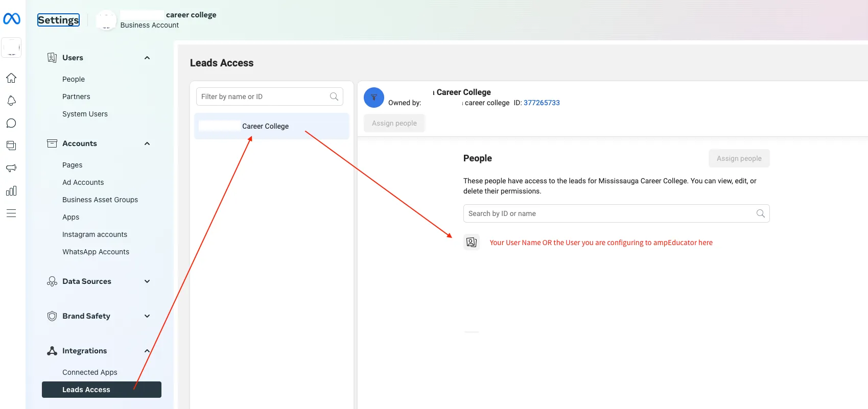Click the business account profile picture
Image resolution: width=868 pixels, height=409 pixels.
[106, 20]
